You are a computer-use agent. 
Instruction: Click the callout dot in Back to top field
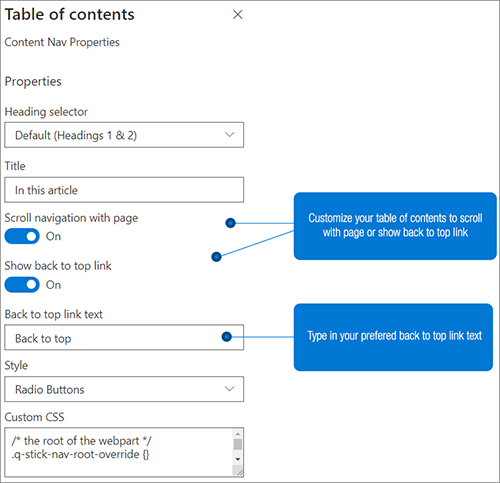[x=227, y=337]
